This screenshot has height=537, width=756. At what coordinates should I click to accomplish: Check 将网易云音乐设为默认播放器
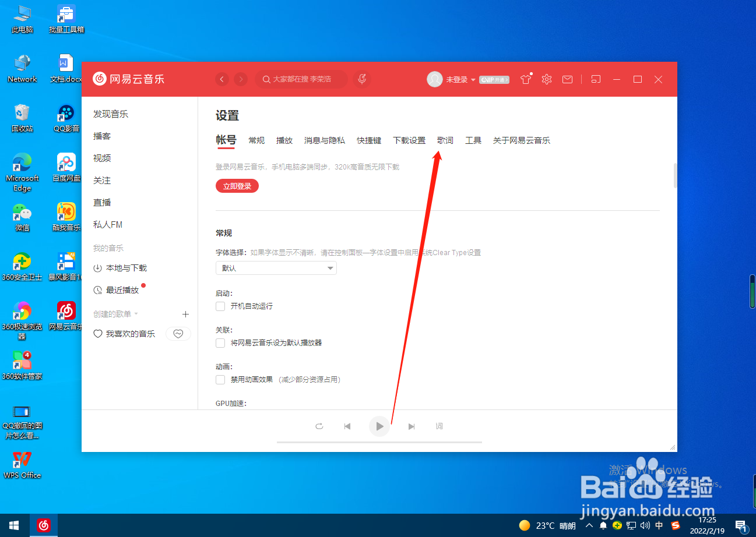(x=220, y=342)
